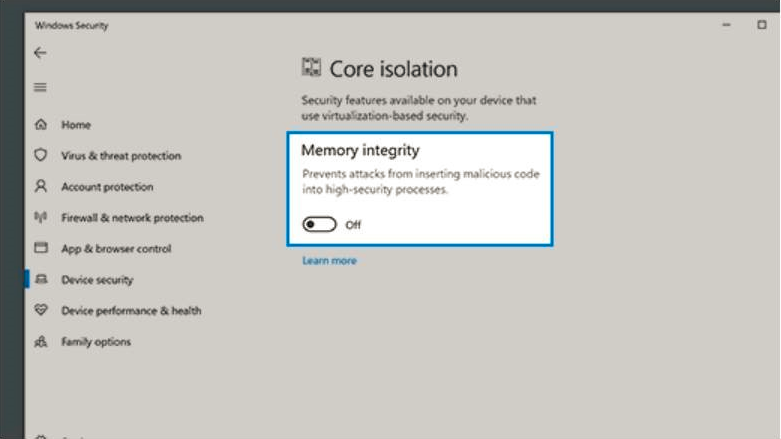The height and width of the screenshot is (439, 781).
Task: Collapse the sidebar with the hamburger button
Action: [x=40, y=88]
